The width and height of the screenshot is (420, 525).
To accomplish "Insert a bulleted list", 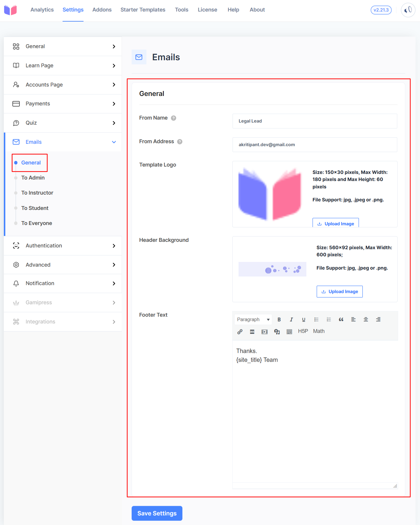I will click(x=316, y=319).
